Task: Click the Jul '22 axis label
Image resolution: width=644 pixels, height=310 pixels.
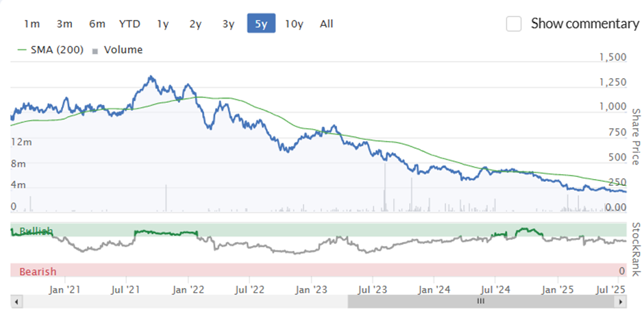Action: pyautogui.click(x=249, y=289)
